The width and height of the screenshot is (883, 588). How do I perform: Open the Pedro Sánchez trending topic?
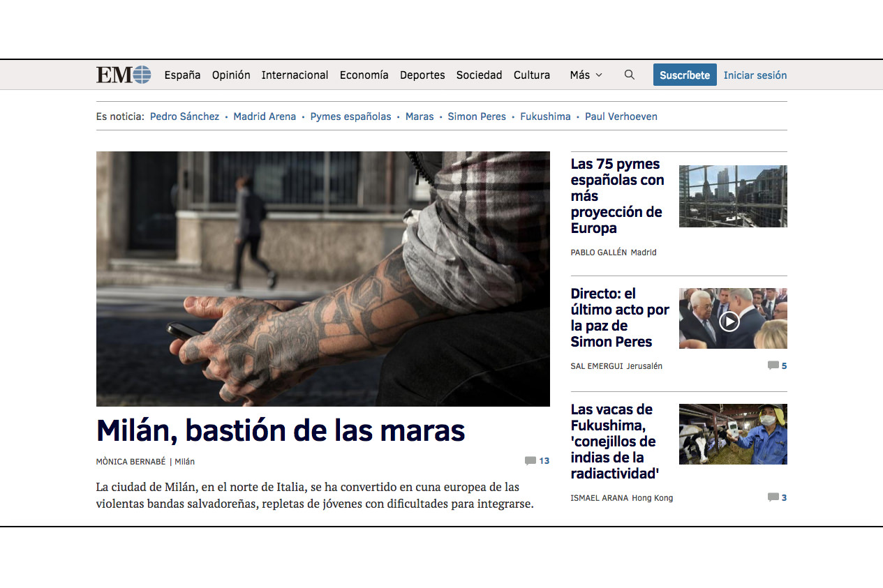[x=184, y=116]
